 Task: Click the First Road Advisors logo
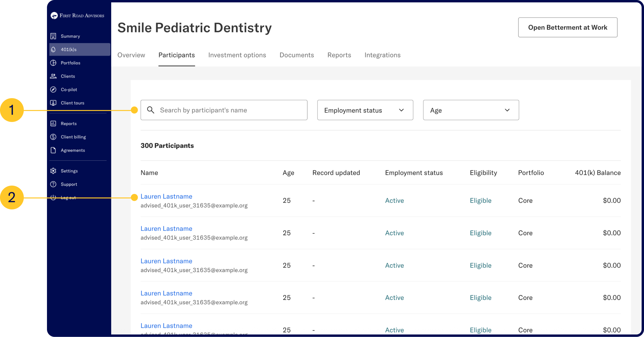pyautogui.click(x=78, y=15)
